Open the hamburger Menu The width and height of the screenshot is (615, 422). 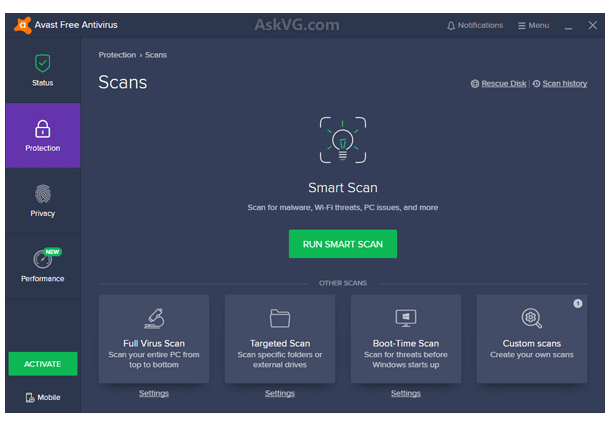pyautogui.click(x=533, y=26)
